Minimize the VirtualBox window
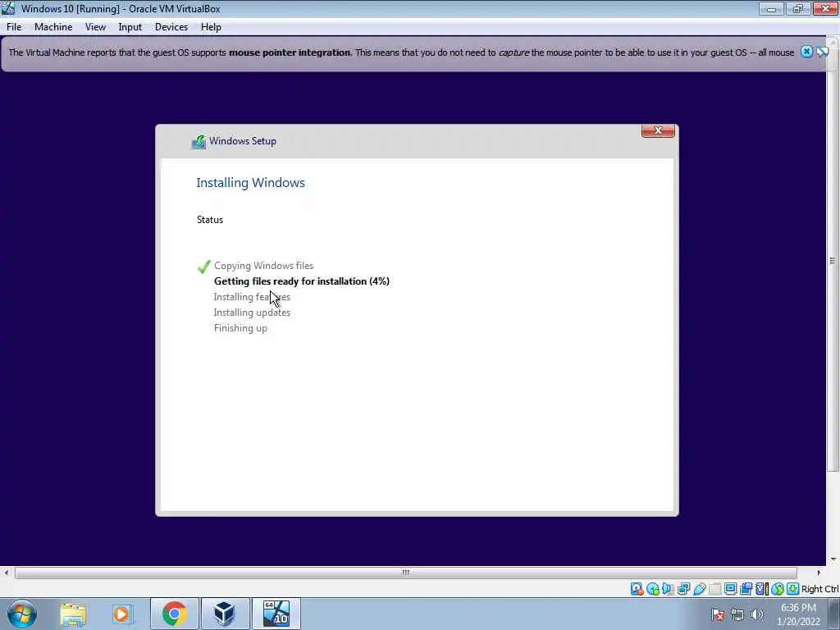 coord(771,8)
